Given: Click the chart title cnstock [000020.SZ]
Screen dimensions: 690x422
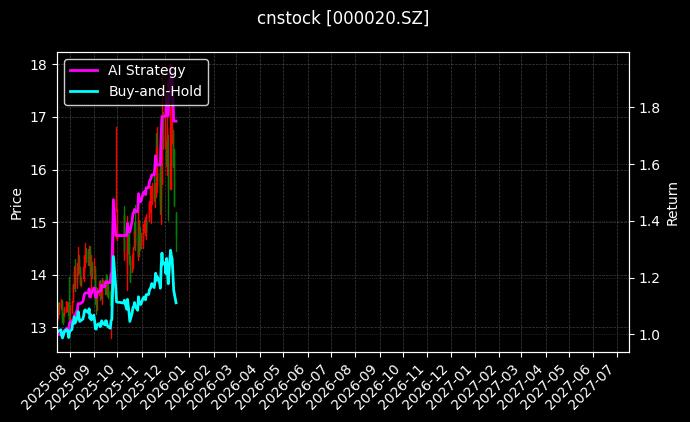Looking at the screenshot, I should pos(343,18).
